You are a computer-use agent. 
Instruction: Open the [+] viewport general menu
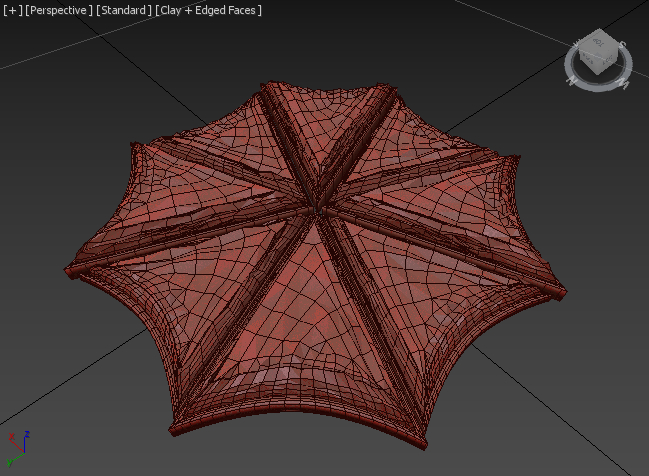[12, 10]
